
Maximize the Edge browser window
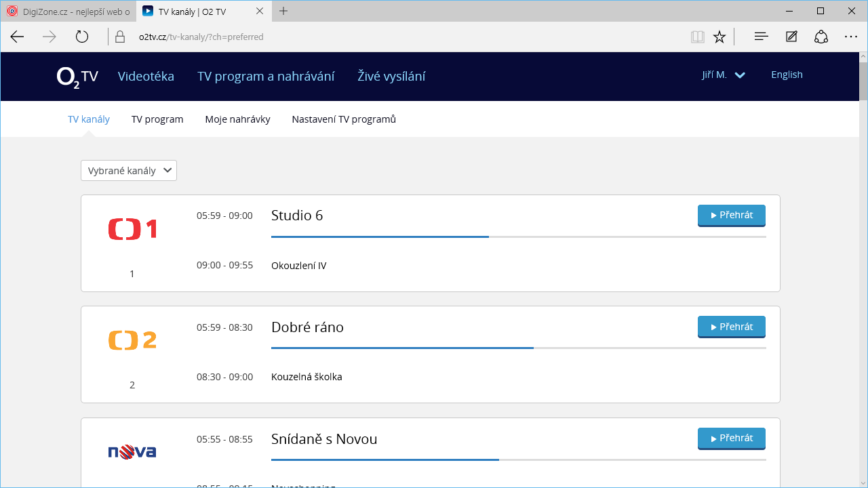[821, 11]
